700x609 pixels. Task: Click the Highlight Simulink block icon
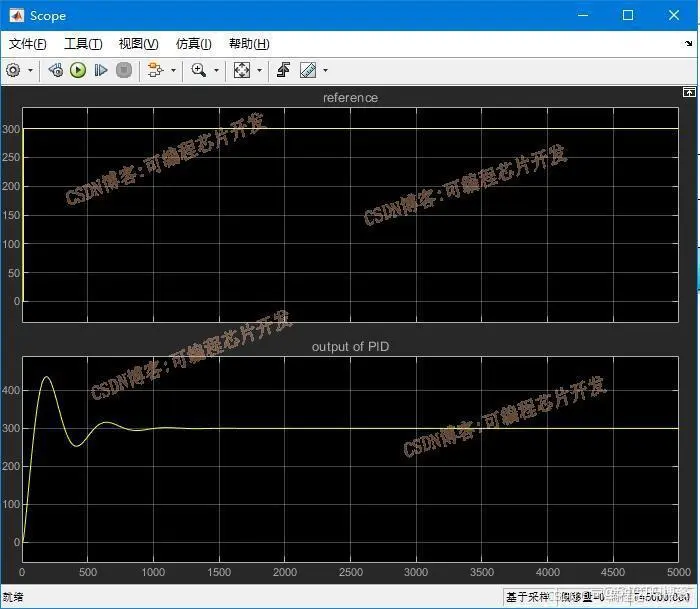155,70
